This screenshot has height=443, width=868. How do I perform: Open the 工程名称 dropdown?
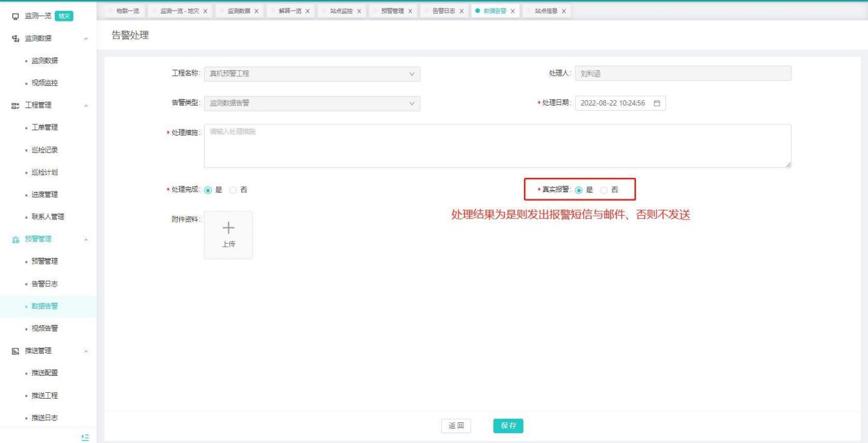point(312,74)
